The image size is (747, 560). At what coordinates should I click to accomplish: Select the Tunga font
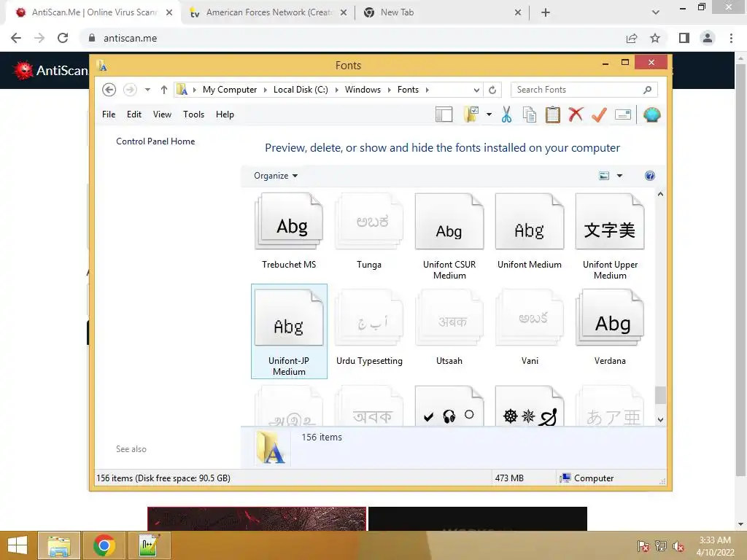[x=369, y=232]
